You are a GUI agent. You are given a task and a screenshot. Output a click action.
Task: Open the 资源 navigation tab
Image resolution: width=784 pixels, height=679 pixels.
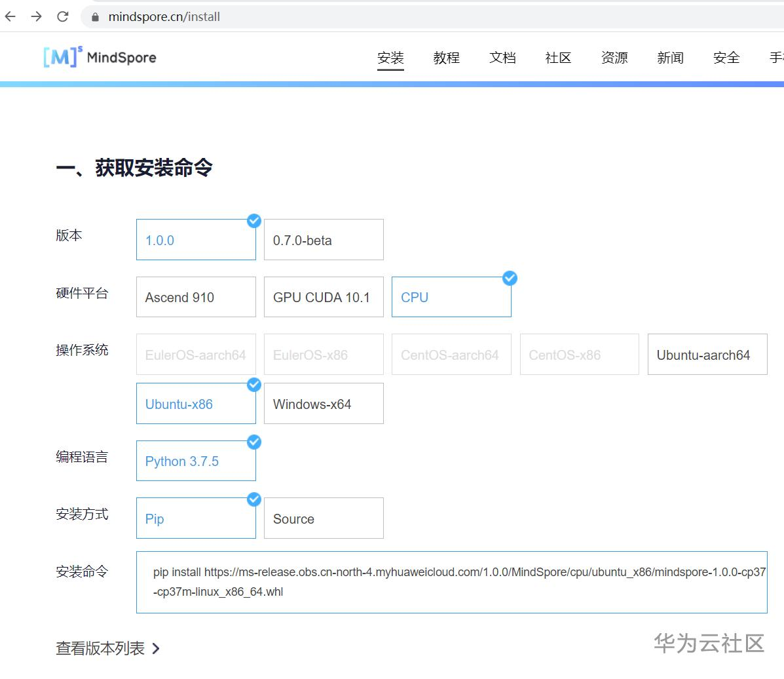(614, 58)
